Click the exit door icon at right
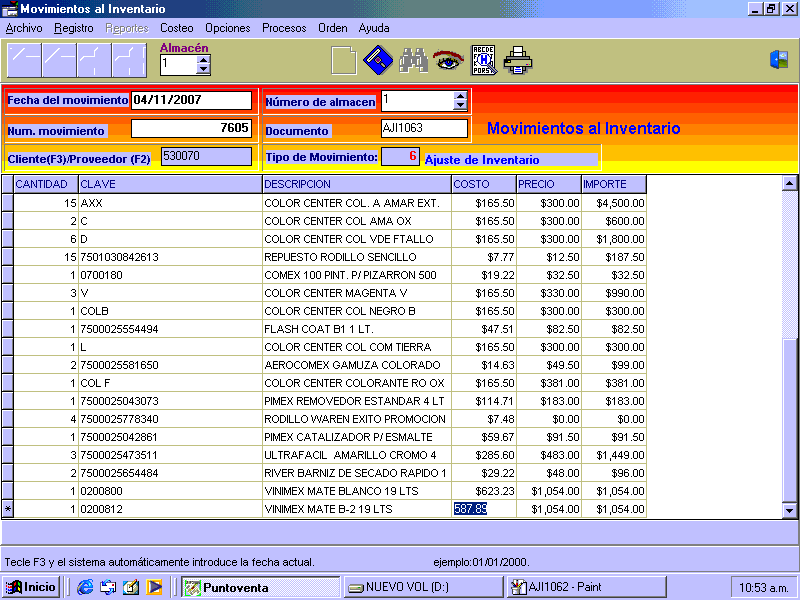The height and width of the screenshot is (600, 800). coord(778,60)
